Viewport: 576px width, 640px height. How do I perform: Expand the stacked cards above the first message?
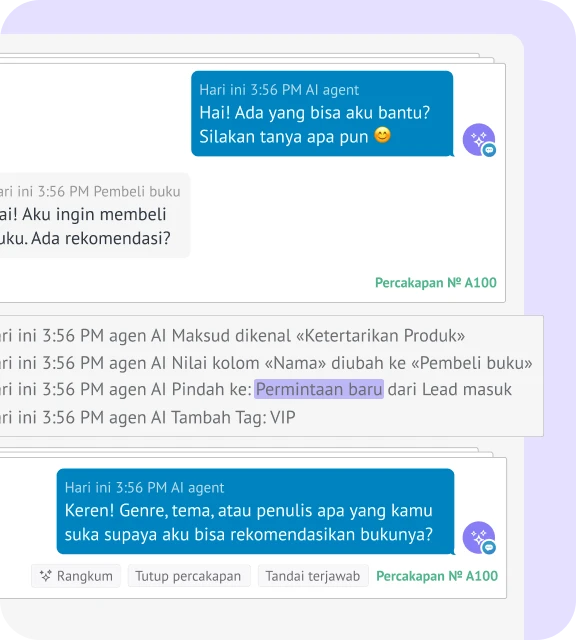pos(245,58)
